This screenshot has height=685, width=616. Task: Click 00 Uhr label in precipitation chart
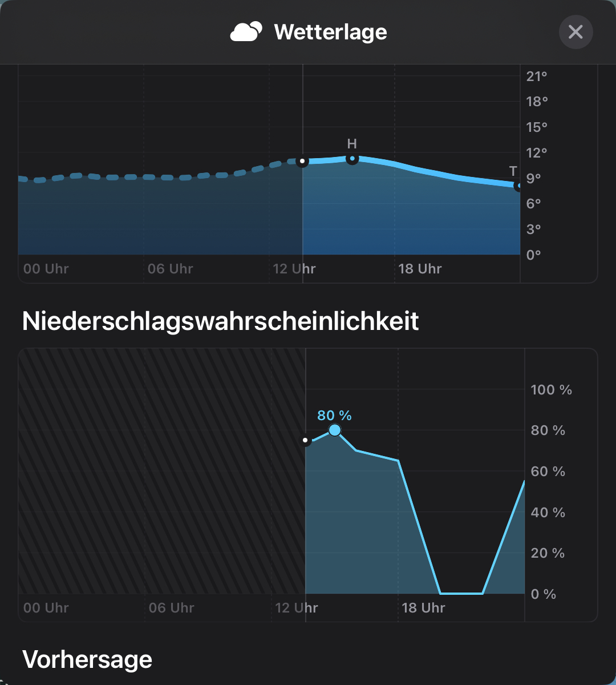point(46,608)
